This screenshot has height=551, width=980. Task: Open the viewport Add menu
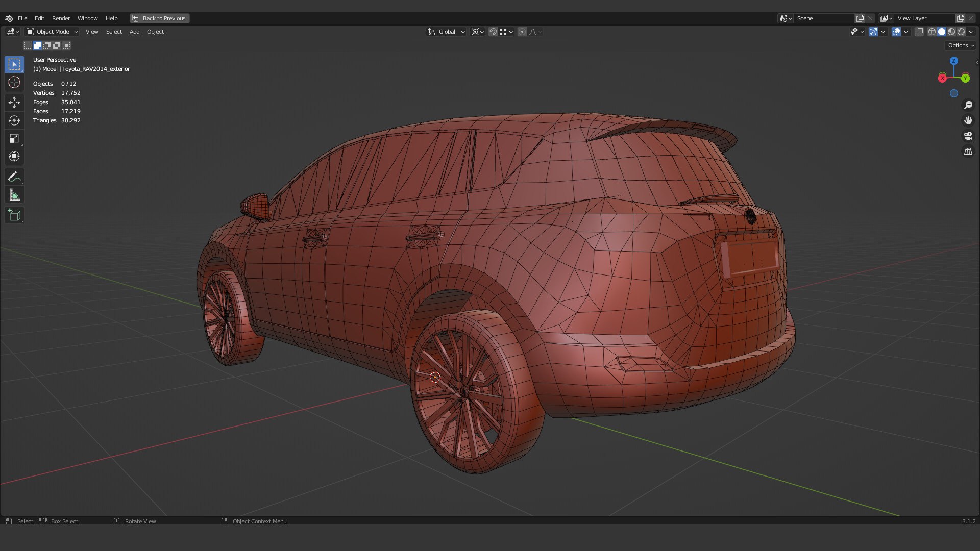tap(134, 32)
